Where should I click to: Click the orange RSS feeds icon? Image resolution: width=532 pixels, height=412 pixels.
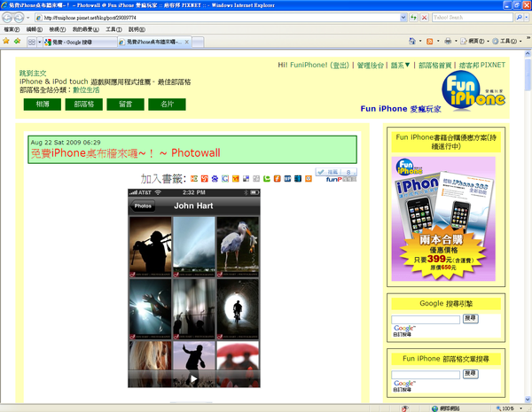pos(429,41)
